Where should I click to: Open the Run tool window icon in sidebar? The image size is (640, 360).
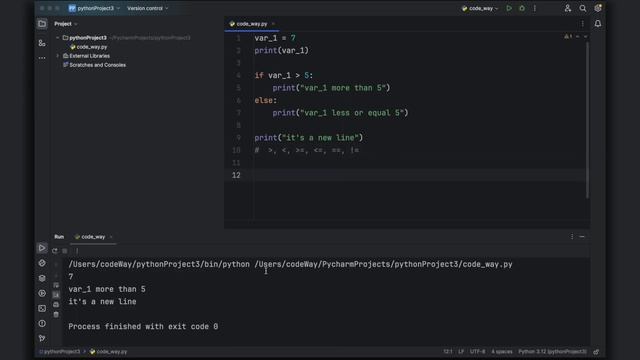point(42,248)
